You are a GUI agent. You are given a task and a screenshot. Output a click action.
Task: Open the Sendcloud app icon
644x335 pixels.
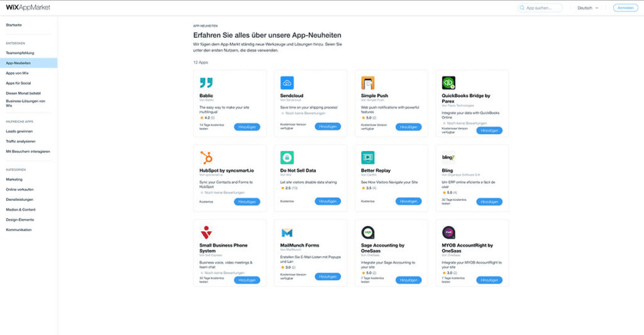tap(287, 82)
